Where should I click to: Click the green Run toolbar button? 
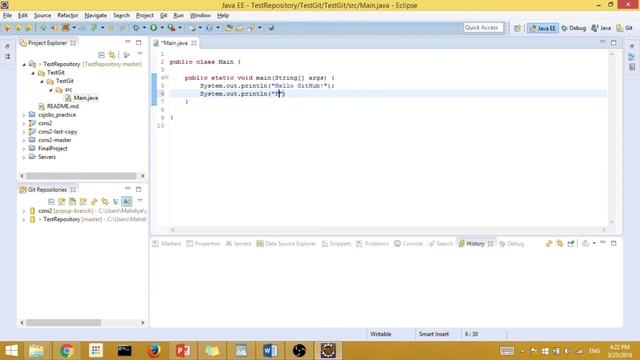point(153,28)
